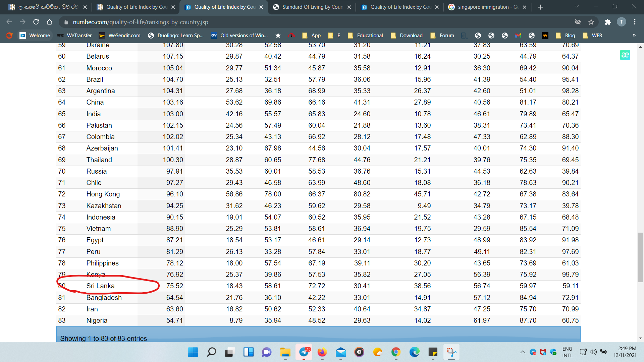The width and height of the screenshot is (644, 362).
Task: Bookmark this page with the star icon
Action: [x=591, y=22]
